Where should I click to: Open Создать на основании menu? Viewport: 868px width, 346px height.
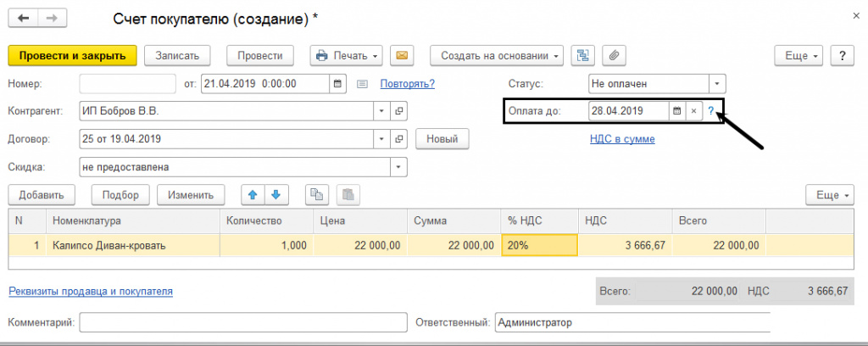click(x=497, y=56)
